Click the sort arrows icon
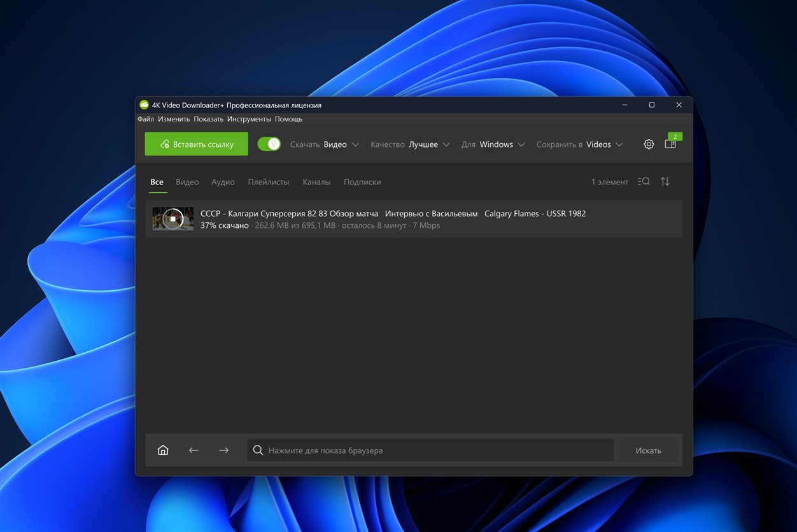Viewport: 797px width, 532px height. pyautogui.click(x=665, y=181)
